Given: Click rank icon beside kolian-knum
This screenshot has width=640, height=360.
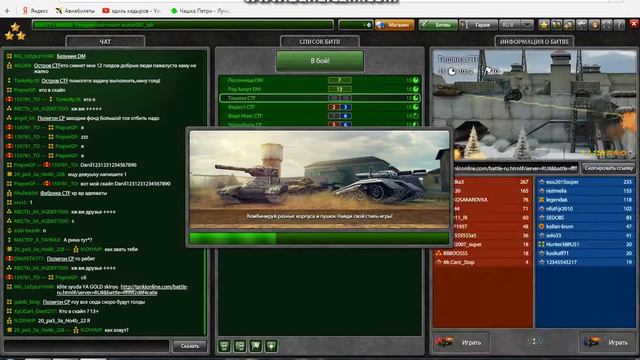Looking at the screenshot, I should [x=542, y=226].
